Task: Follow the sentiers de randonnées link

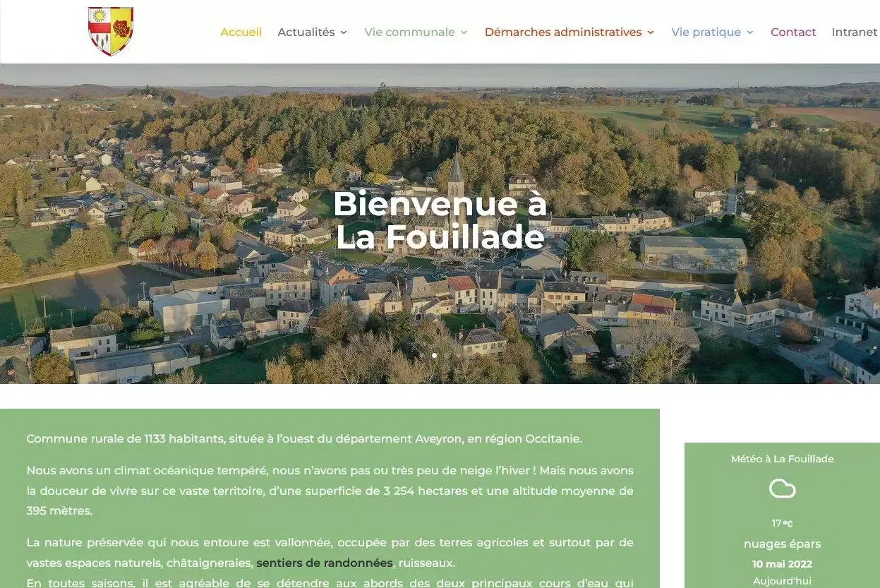Action: point(324,563)
